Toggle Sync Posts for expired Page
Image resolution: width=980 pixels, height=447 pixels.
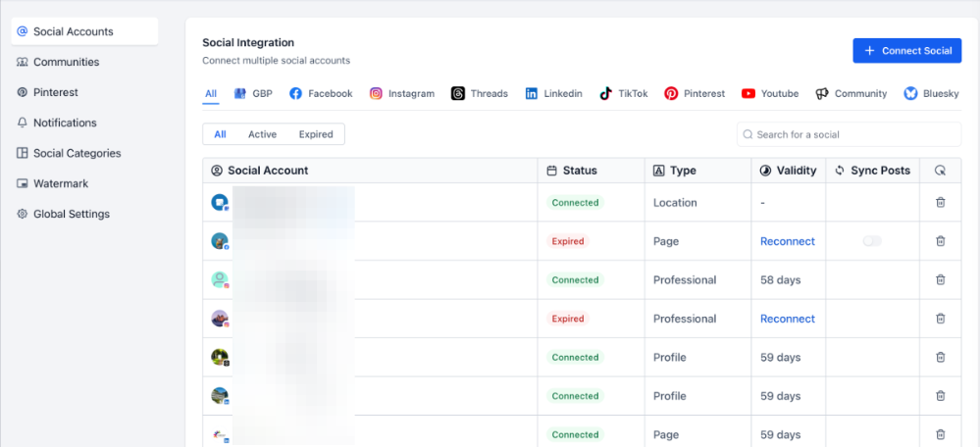click(x=872, y=241)
